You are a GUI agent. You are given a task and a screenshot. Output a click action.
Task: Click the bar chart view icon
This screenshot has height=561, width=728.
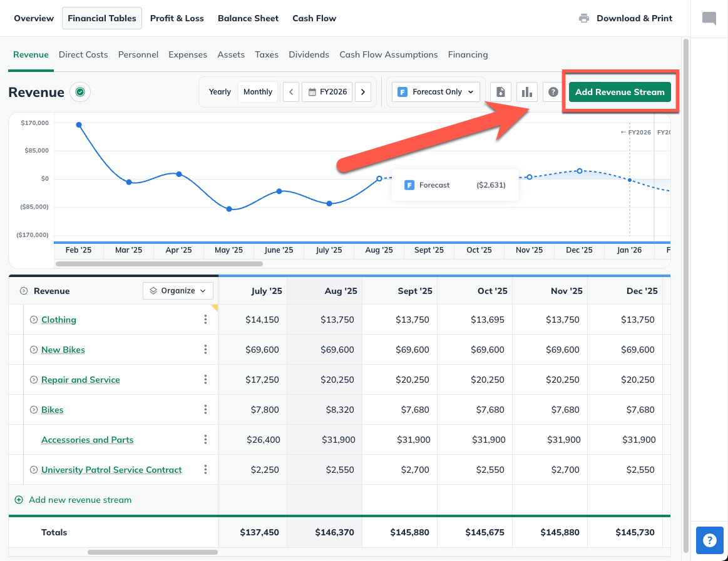coord(527,91)
